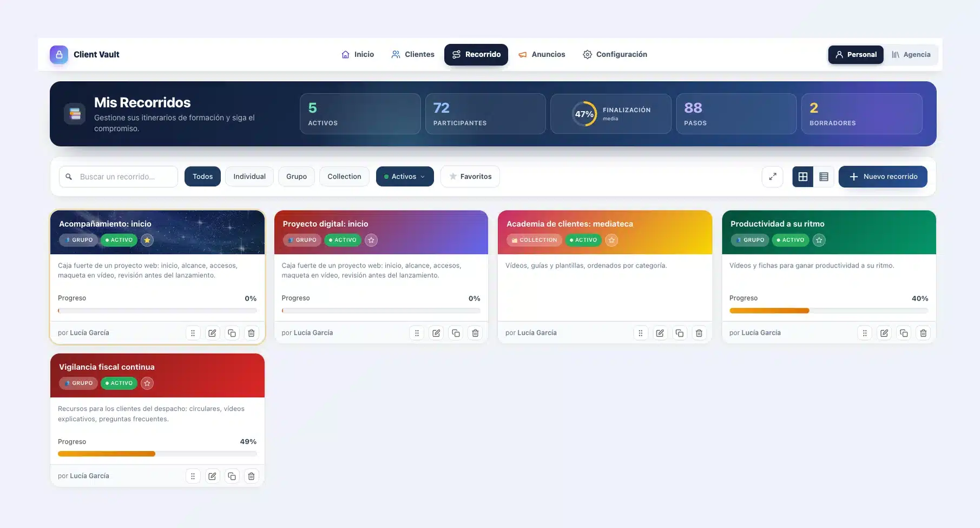Favorite Academia de clientes: mediateca star
Image resolution: width=980 pixels, height=528 pixels.
tap(611, 240)
